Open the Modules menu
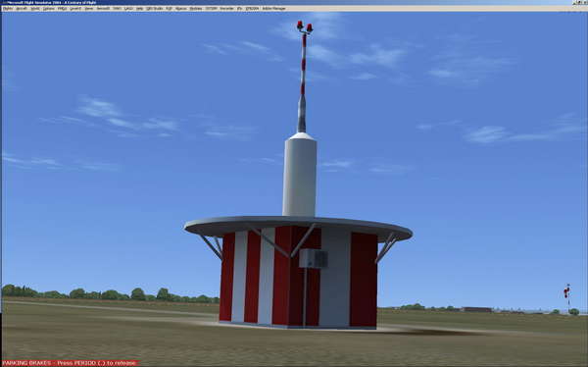The width and height of the screenshot is (588, 367). point(195,8)
